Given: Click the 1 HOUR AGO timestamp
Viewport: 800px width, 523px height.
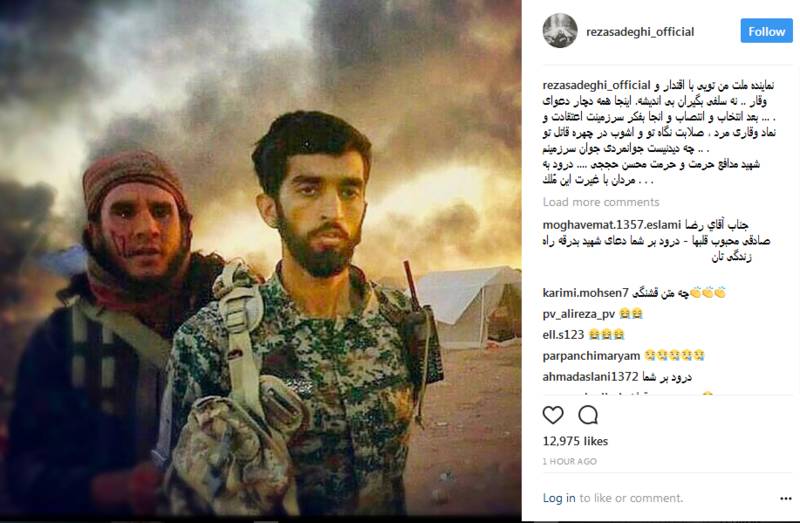Looking at the screenshot, I should [569, 461].
